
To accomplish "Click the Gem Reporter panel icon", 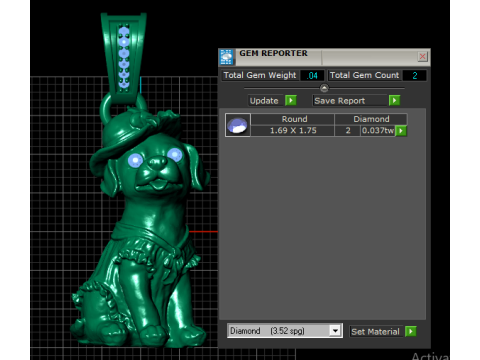I will click(x=226, y=57).
